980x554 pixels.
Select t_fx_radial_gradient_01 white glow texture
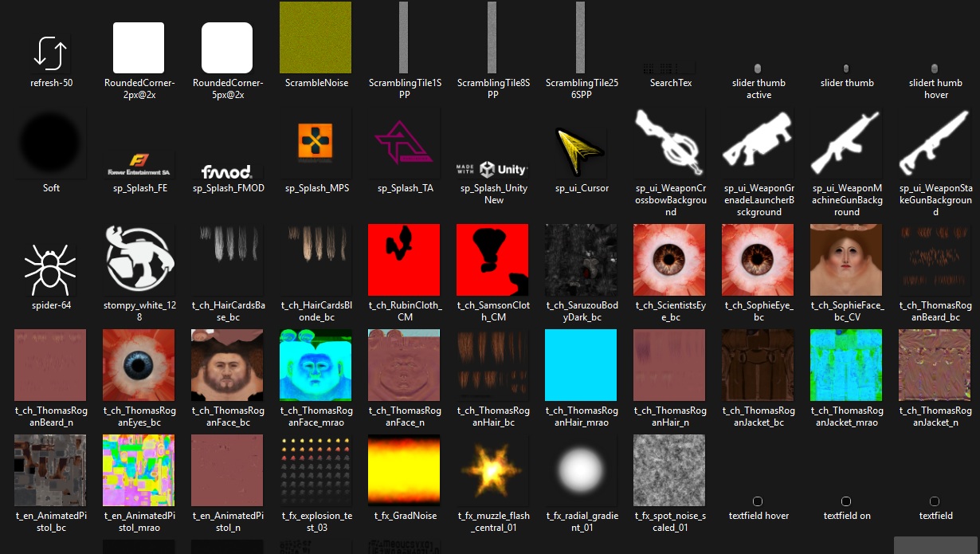581,470
